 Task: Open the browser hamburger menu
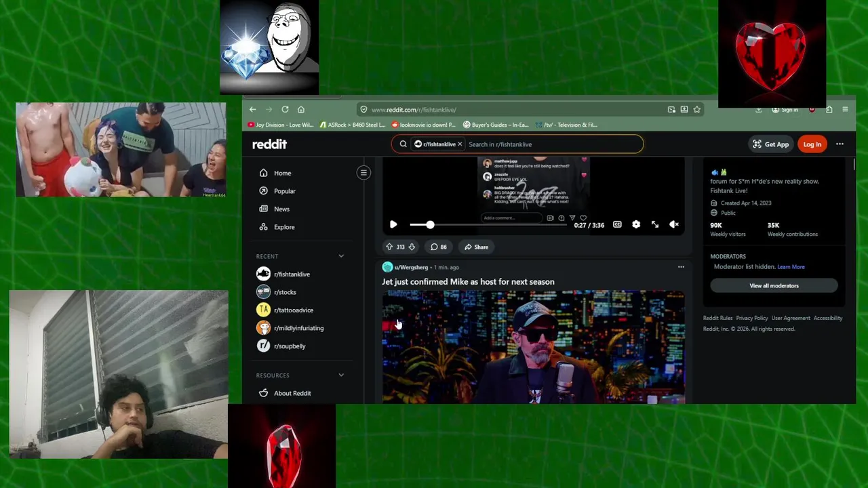[845, 109]
